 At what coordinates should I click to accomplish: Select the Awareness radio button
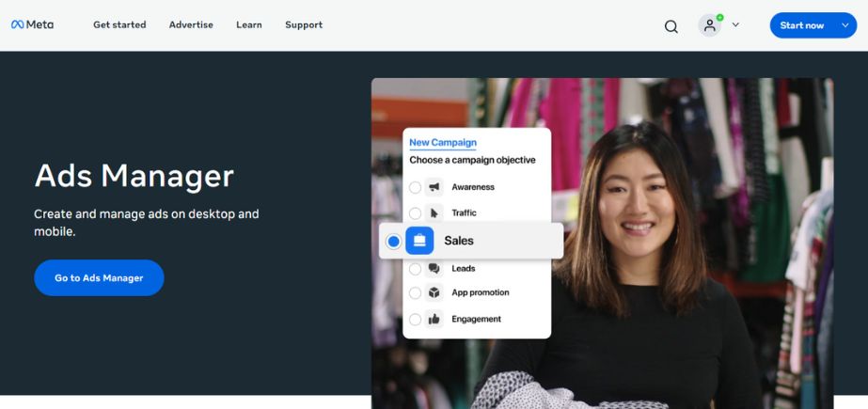[415, 188]
